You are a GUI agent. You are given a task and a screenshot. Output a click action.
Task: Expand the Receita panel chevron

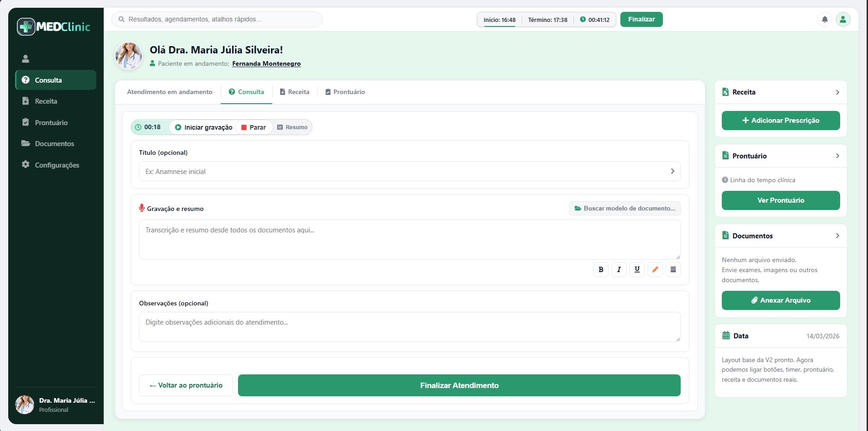[837, 92]
